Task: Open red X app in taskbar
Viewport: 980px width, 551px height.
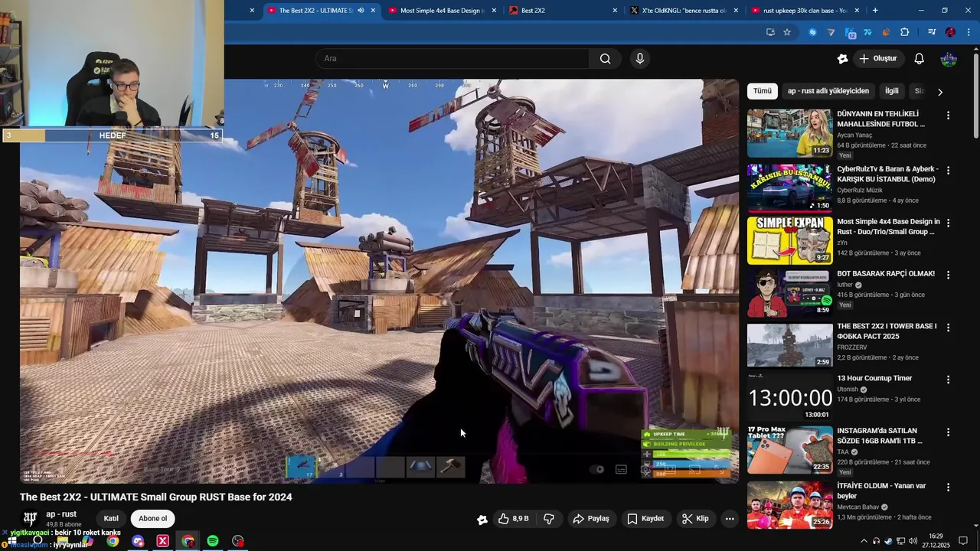Action: point(162,541)
